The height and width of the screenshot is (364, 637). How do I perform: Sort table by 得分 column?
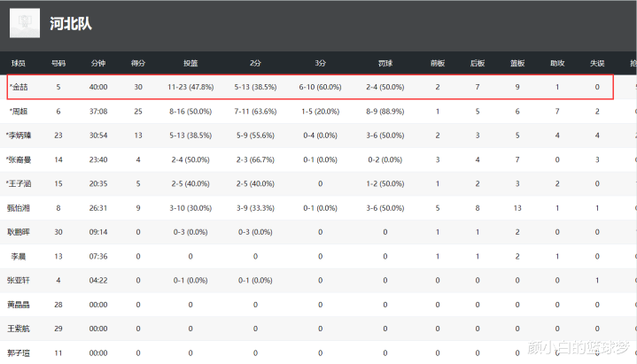tap(138, 64)
